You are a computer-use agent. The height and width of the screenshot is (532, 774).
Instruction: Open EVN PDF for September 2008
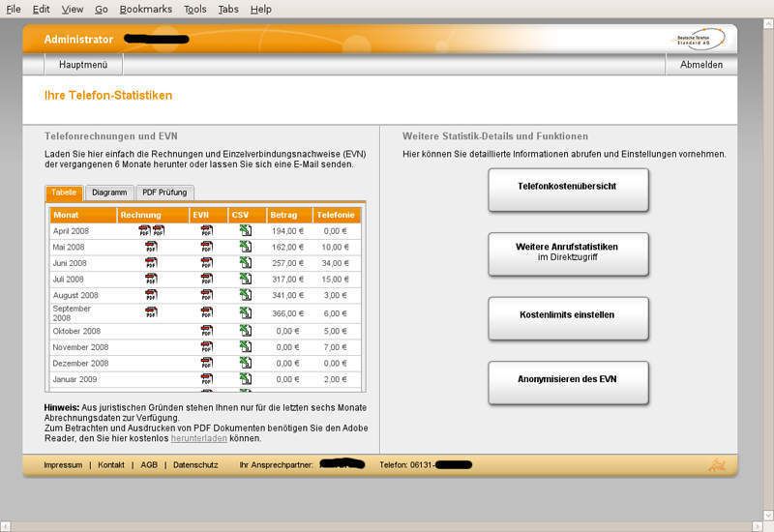click(207, 312)
